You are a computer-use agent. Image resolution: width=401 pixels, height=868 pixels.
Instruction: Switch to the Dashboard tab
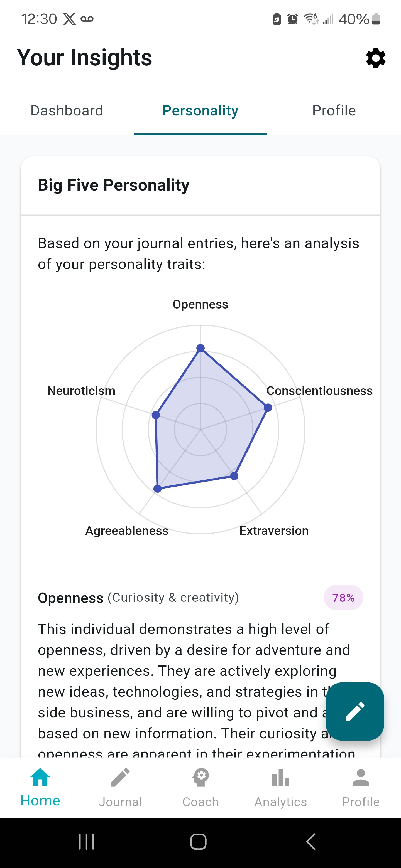67,110
